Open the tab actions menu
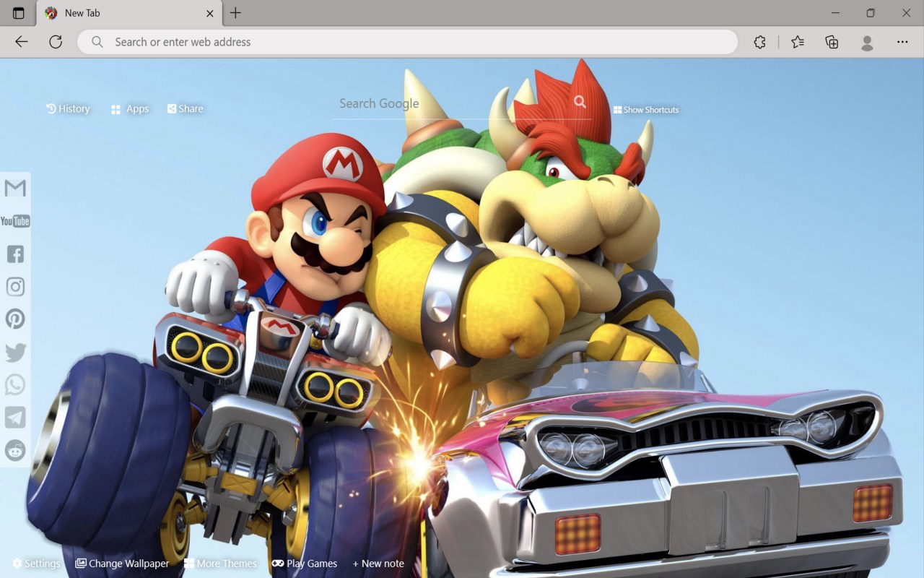This screenshot has width=924, height=578. coord(19,13)
